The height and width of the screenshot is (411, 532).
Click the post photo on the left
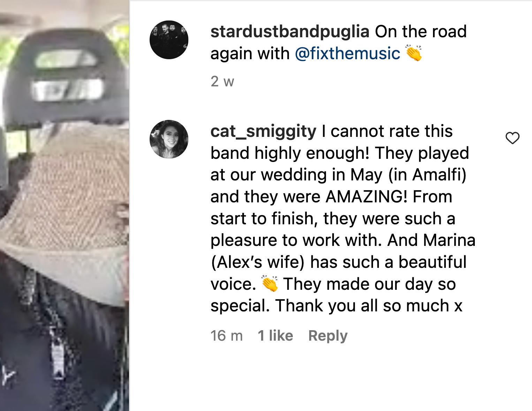(64, 205)
